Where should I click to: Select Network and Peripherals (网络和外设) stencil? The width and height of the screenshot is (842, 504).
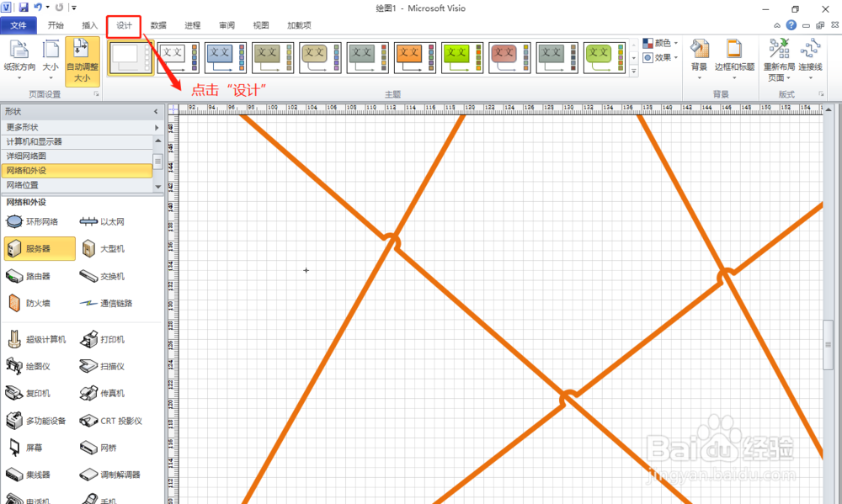77,171
